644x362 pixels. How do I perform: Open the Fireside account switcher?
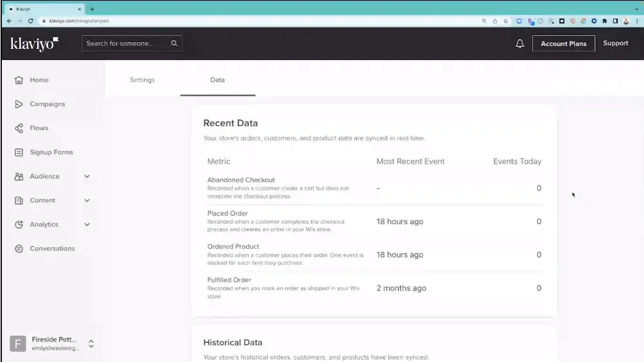(91, 343)
